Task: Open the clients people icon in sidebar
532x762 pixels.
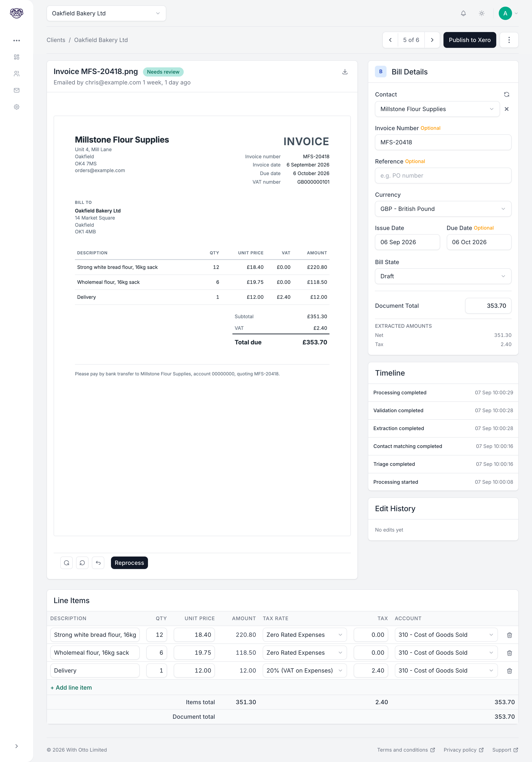Action: [17, 74]
